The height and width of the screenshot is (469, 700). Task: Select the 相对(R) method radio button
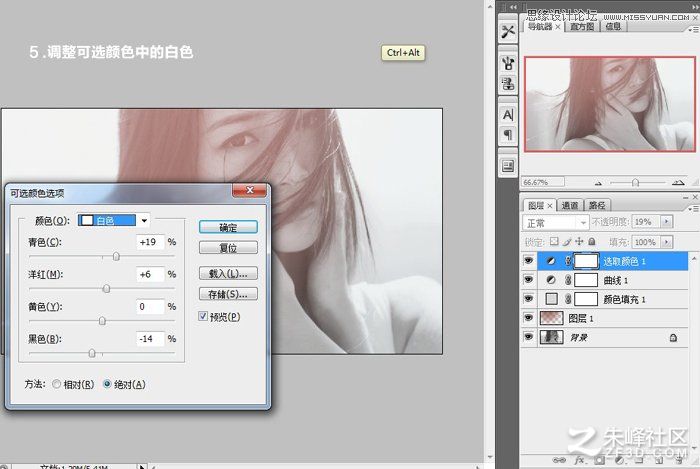tap(56, 384)
